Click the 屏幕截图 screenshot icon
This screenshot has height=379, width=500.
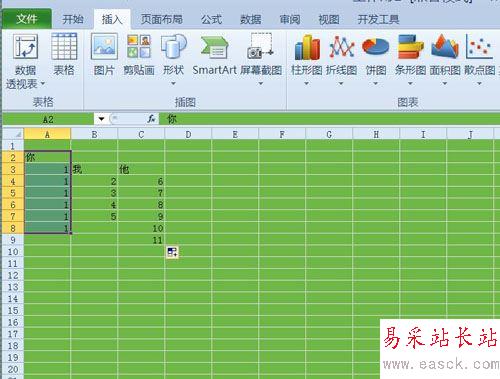coord(261,47)
